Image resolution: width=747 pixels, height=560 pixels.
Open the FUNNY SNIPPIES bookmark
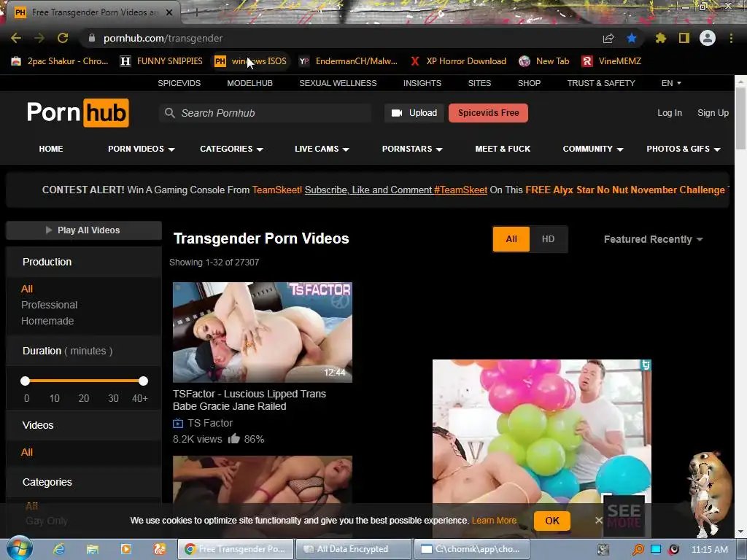pyautogui.click(x=161, y=61)
